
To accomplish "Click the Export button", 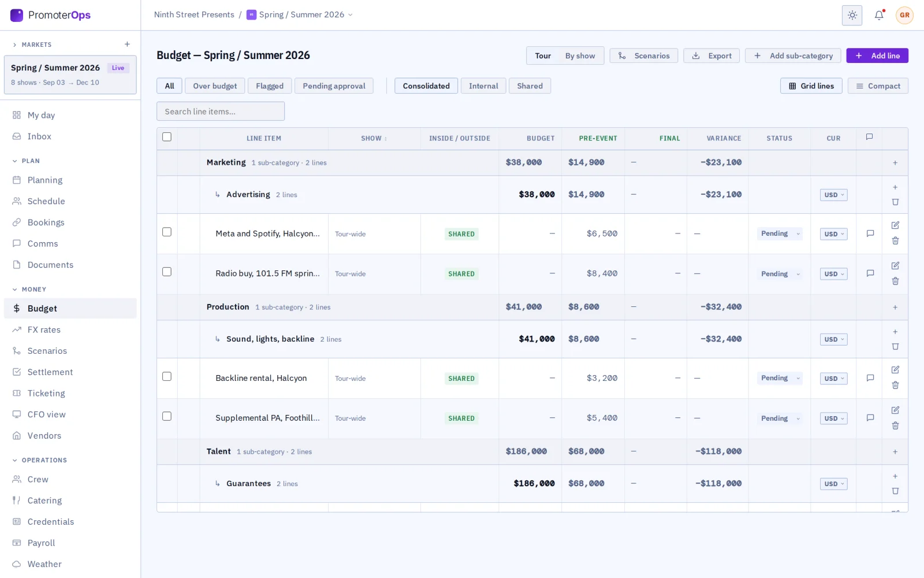I will (x=711, y=55).
